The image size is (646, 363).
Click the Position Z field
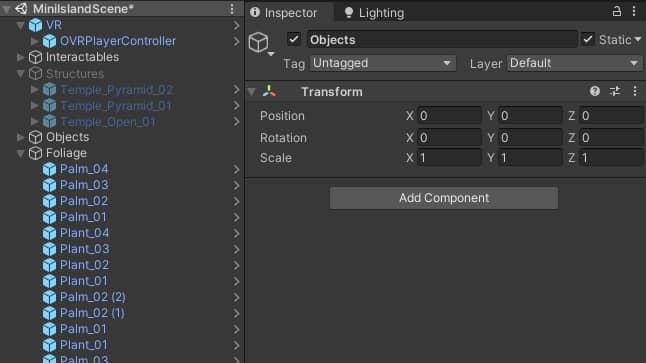[611, 116]
